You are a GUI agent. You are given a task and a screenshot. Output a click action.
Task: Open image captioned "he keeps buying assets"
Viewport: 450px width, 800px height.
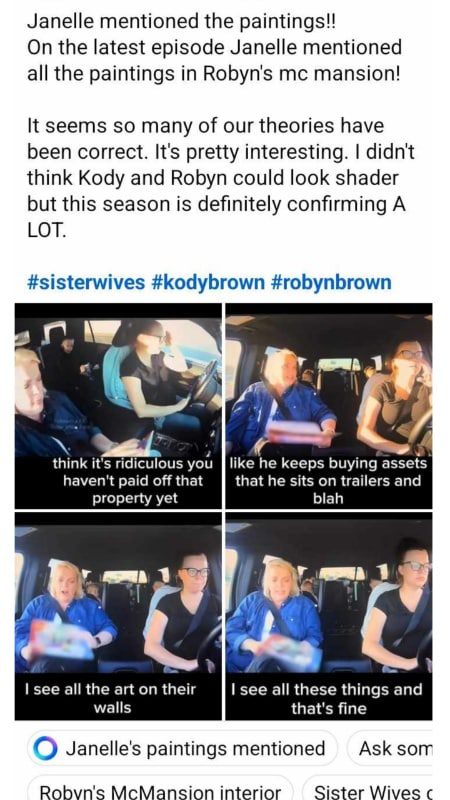click(329, 406)
